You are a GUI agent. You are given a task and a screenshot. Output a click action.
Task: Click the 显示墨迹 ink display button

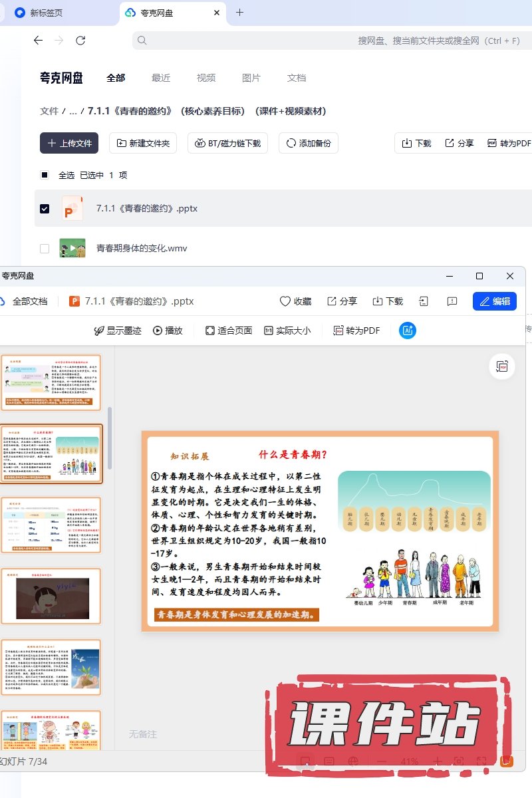coord(118,331)
